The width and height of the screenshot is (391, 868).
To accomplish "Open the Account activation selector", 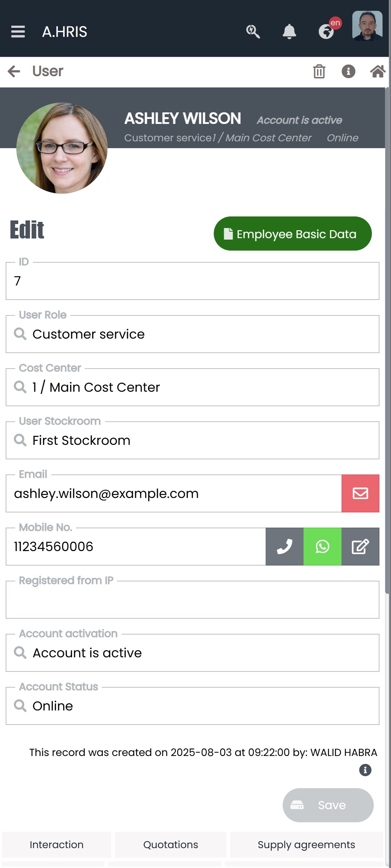I will tap(193, 653).
